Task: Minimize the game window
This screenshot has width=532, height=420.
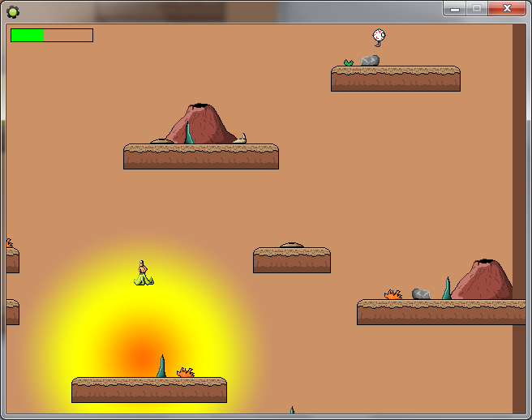Action: [455, 8]
